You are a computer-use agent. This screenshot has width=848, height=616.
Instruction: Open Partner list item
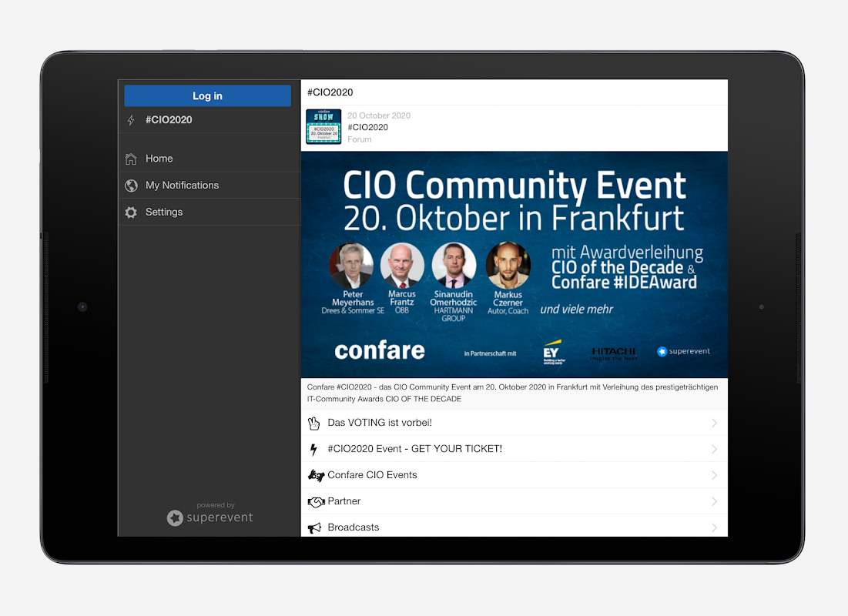pyautogui.click(x=514, y=500)
